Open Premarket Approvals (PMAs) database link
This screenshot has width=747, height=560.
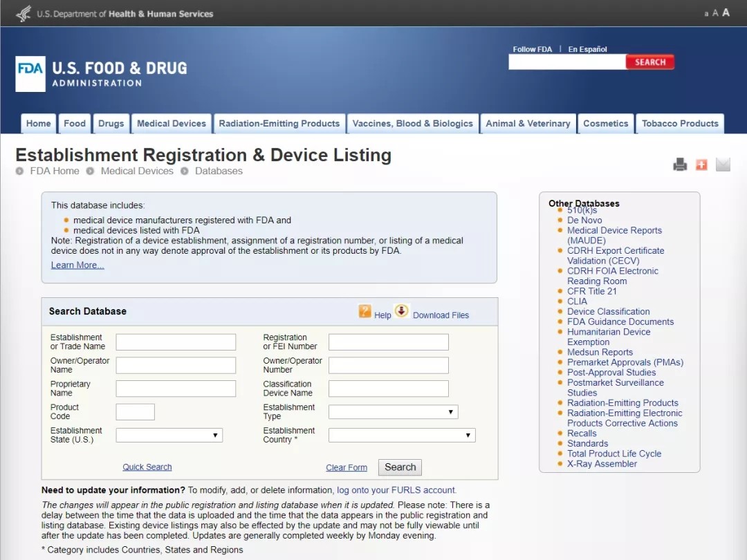click(625, 362)
